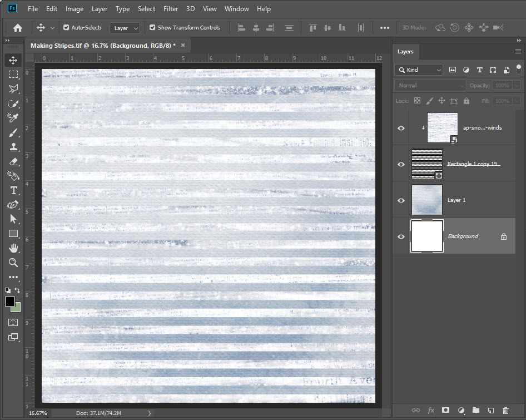The image size is (526, 420).
Task: Align top edges button
Action: point(312,27)
